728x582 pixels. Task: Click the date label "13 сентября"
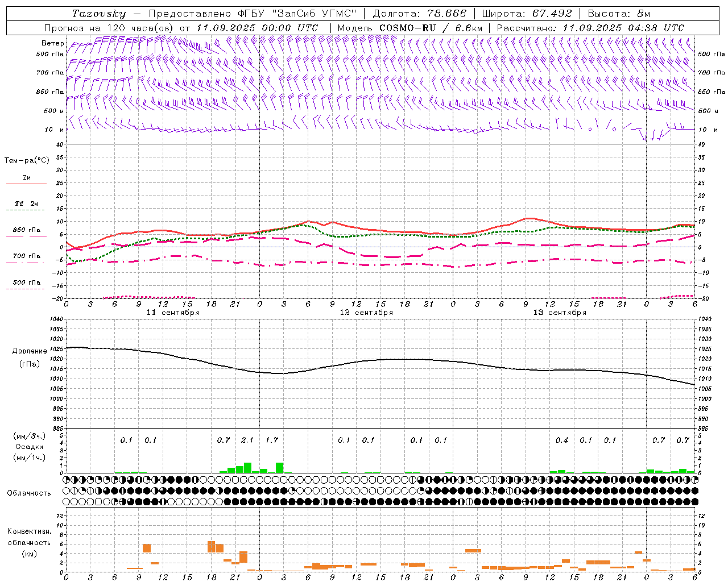coord(560,313)
